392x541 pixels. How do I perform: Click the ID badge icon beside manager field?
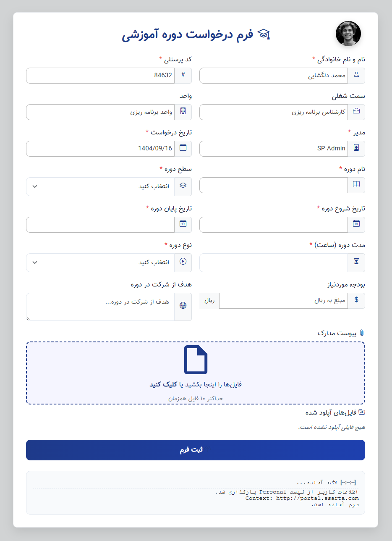point(356,148)
